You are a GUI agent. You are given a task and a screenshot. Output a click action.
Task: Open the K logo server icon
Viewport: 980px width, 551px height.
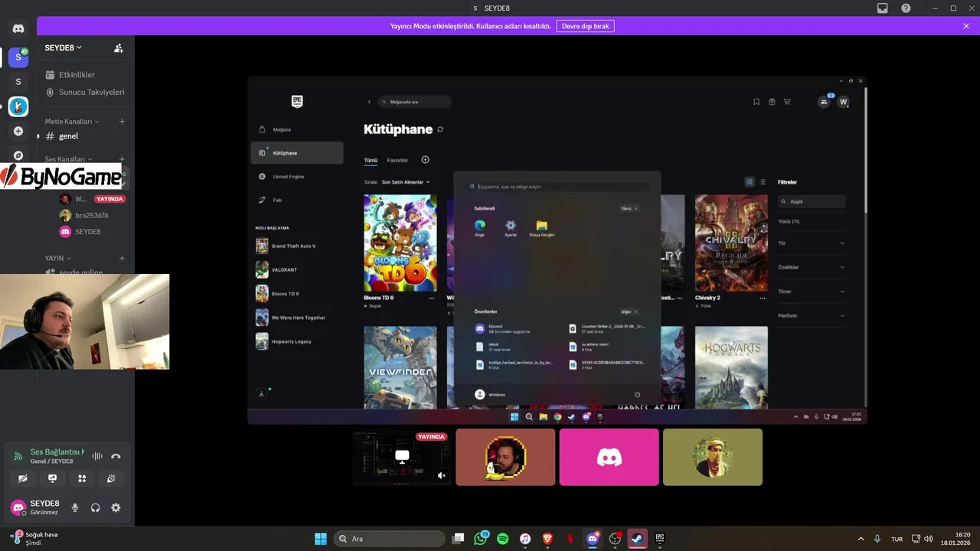18,106
